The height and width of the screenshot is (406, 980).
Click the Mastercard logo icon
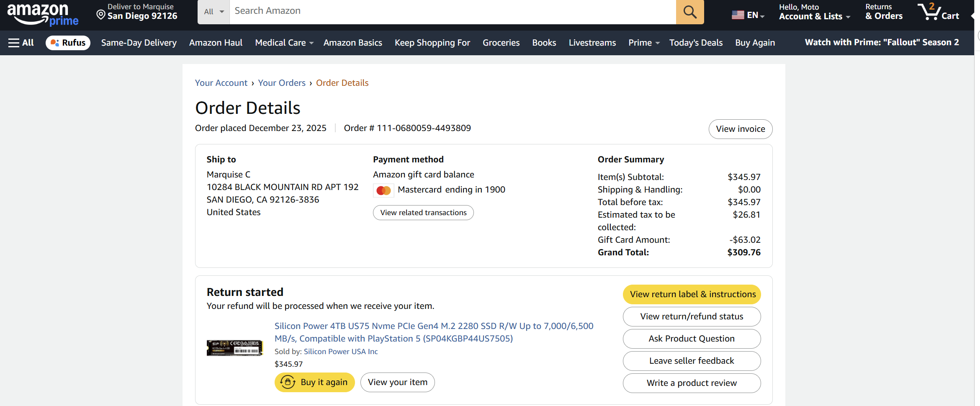[383, 190]
